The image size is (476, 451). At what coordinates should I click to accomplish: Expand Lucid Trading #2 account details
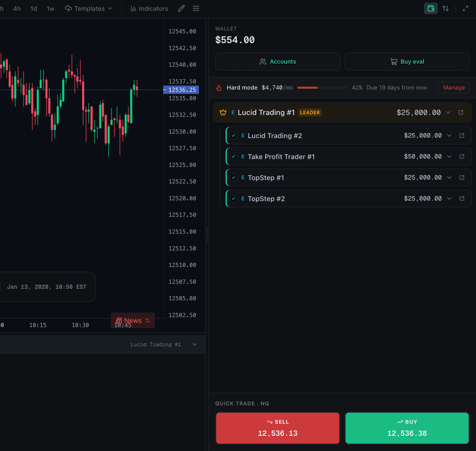pyautogui.click(x=449, y=135)
